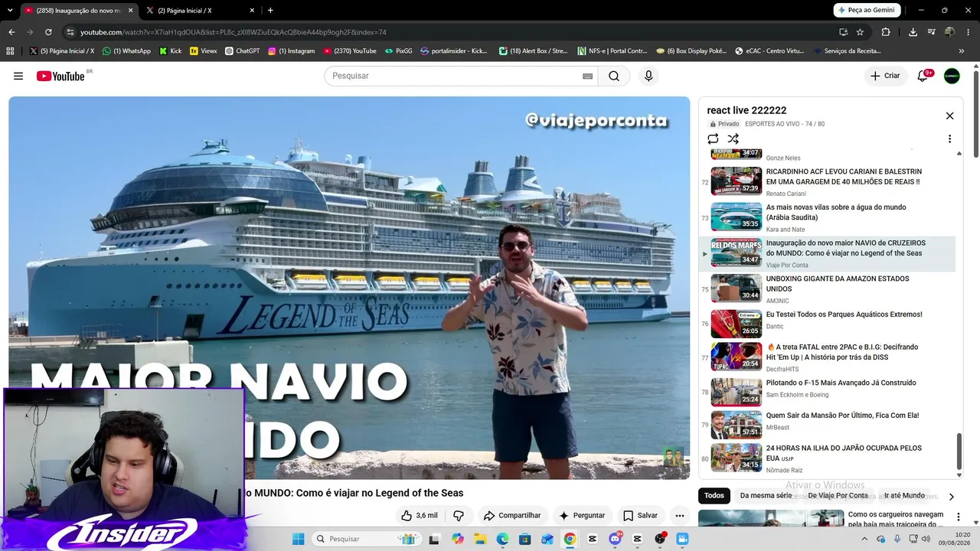Screen dimensions: 980x551
Task: Open the Chrome apps grid in bookmarks bar
Action: [x=10, y=51]
